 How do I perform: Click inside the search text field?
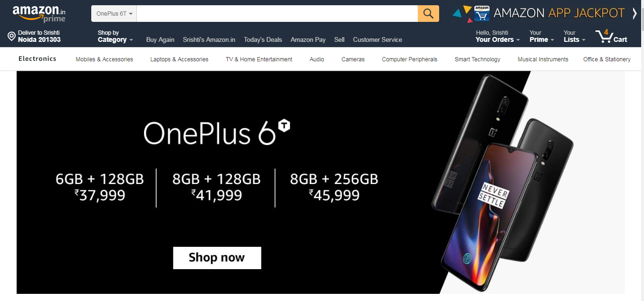[277, 13]
